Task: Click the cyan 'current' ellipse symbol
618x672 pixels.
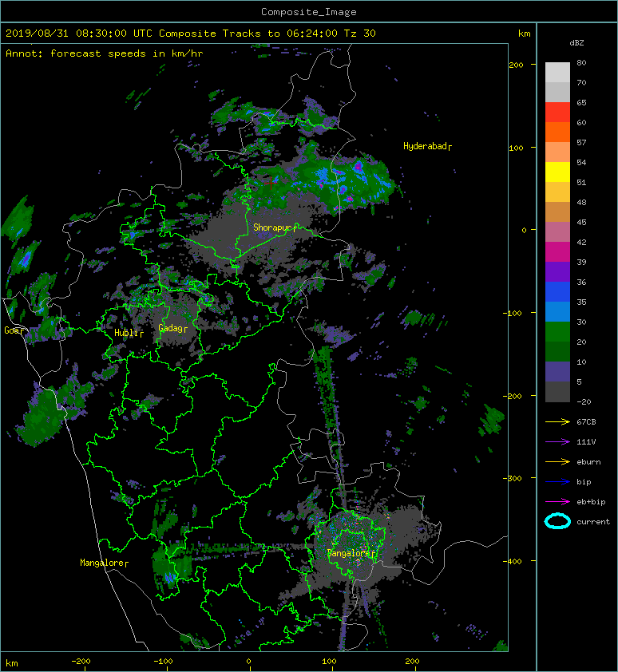Action: (x=557, y=521)
